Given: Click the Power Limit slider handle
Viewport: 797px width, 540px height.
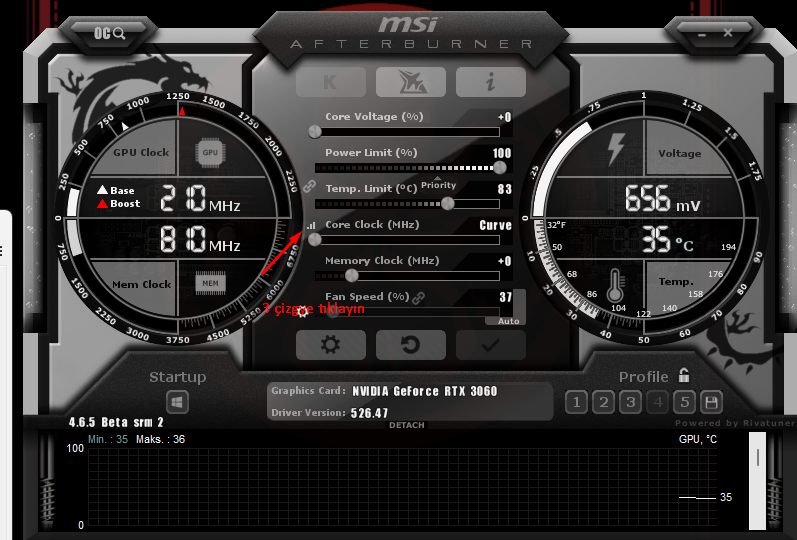Looking at the screenshot, I should tap(500, 167).
